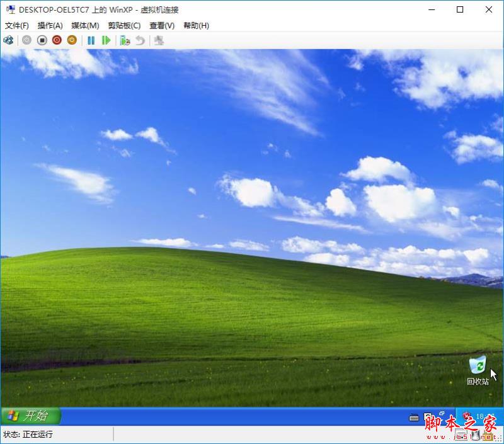Select the 回收站 Recycle Bin desktop icon
This screenshot has height=444, width=504.
click(478, 370)
